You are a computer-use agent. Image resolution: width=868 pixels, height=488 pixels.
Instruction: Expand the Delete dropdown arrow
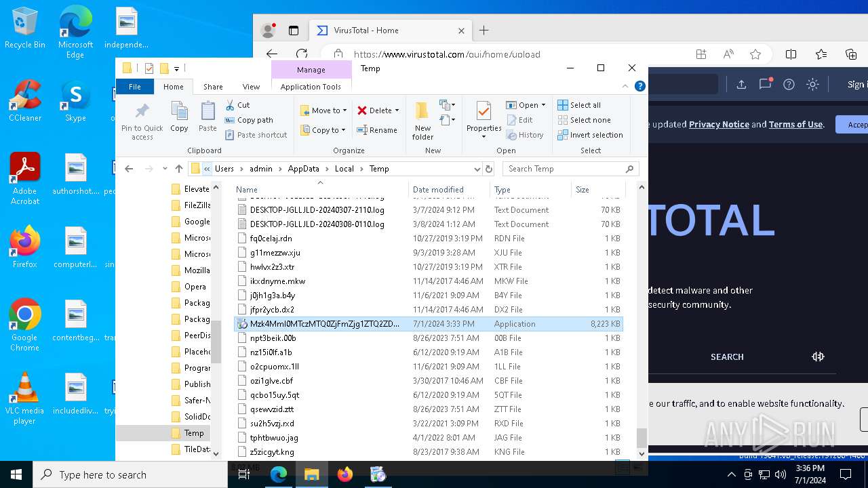coord(397,110)
